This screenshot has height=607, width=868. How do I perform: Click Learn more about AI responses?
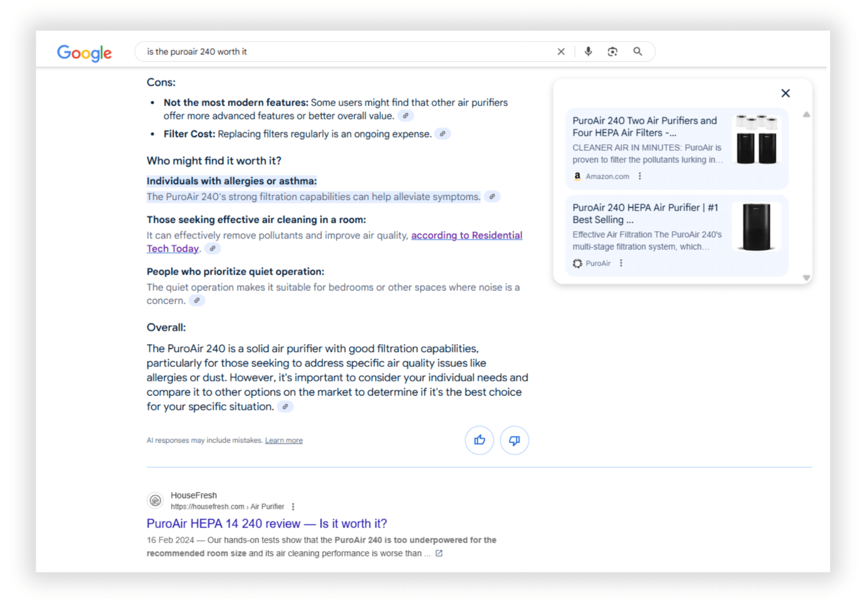point(284,440)
